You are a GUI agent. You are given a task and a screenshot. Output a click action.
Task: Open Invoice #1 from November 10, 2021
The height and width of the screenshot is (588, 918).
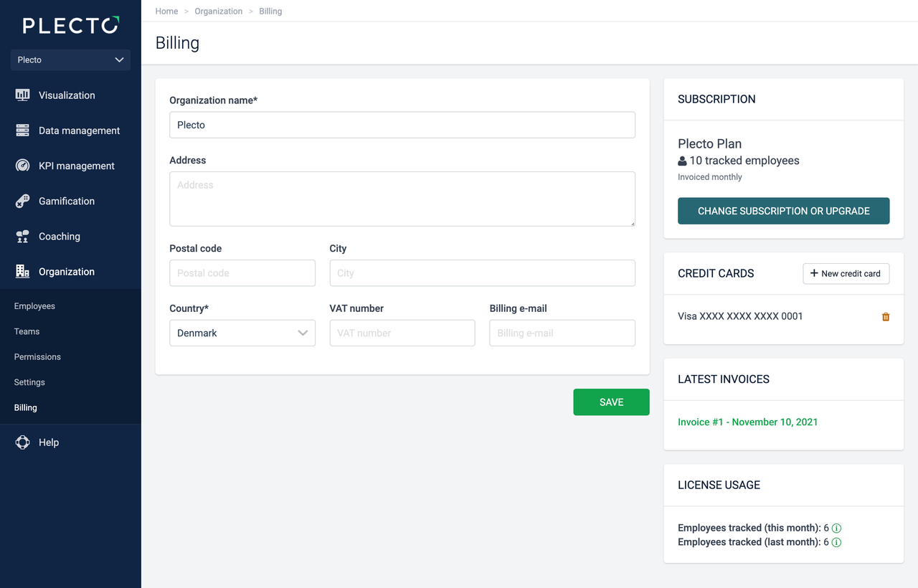(747, 422)
